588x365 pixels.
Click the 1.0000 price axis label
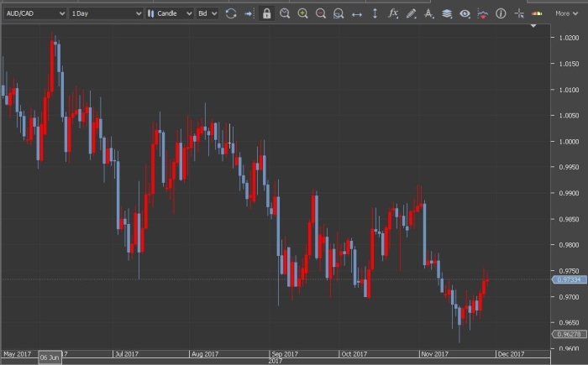(x=569, y=142)
